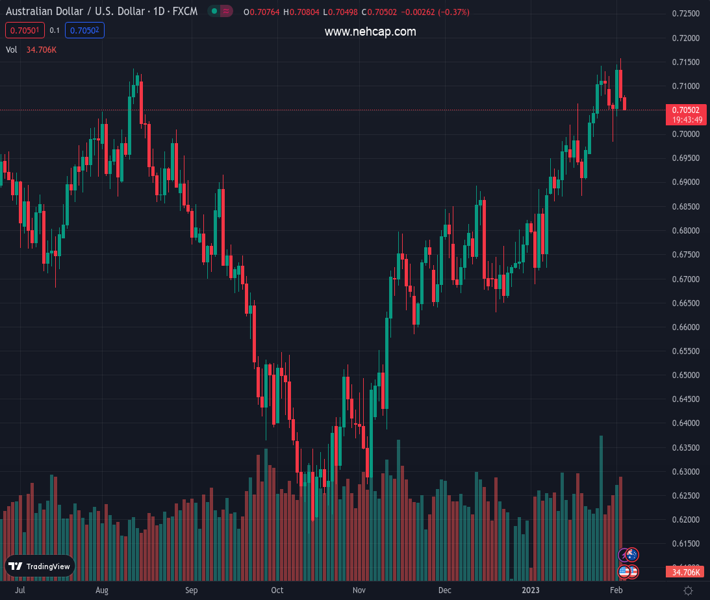Click the pink approximate-data icon beside FXCM

[226, 11]
